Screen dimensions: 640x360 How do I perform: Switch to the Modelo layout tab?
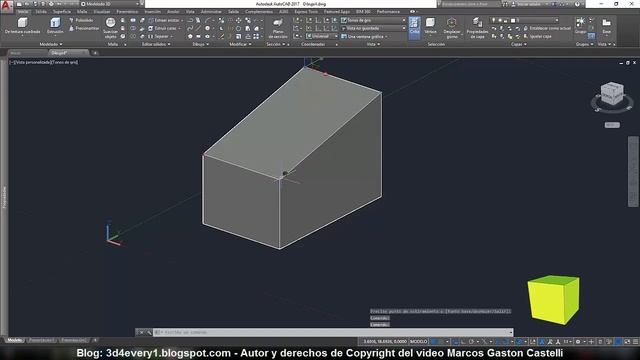click(15, 340)
